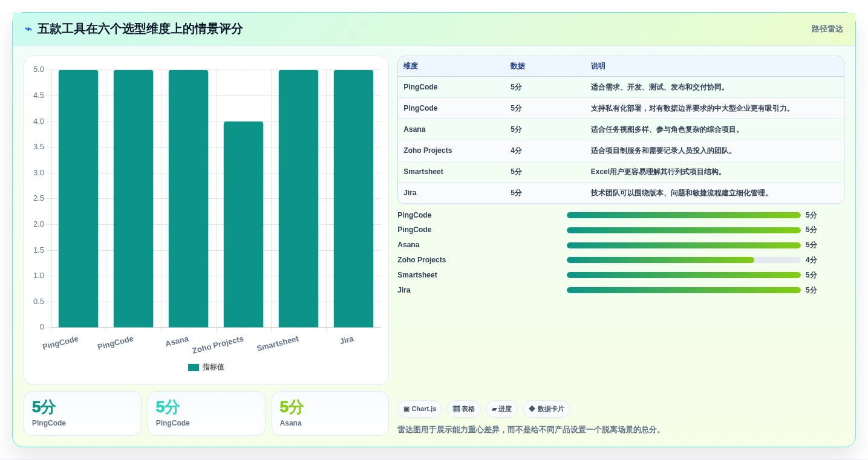Click the Asana progress bar
This screenshot has width=868, height=460.
[x=684, y=245]
